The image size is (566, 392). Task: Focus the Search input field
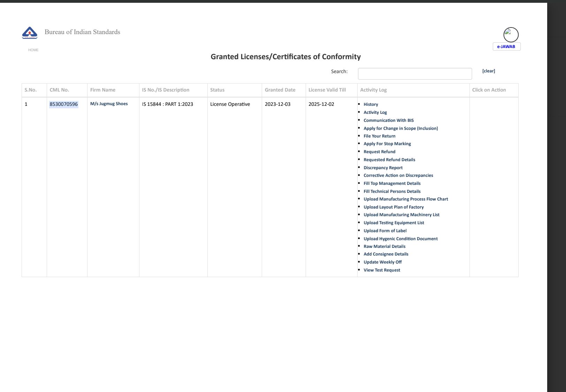[415, 74]
